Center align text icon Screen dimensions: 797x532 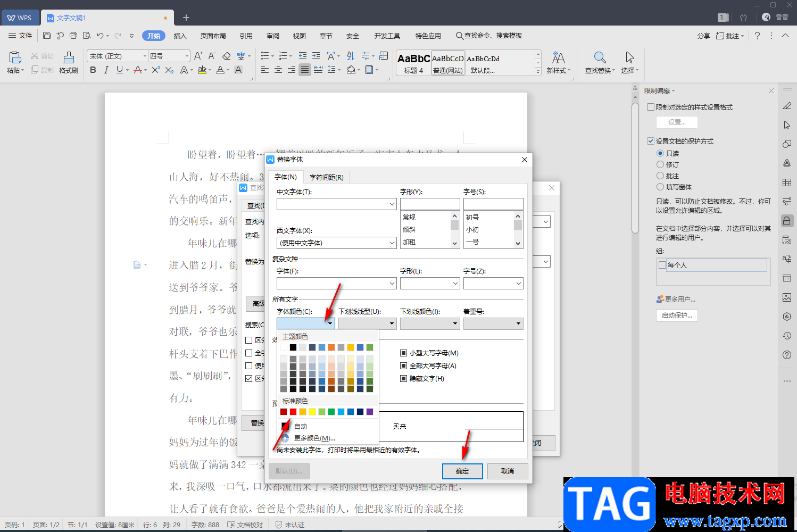pyautogui.click(x=278, y=70)
